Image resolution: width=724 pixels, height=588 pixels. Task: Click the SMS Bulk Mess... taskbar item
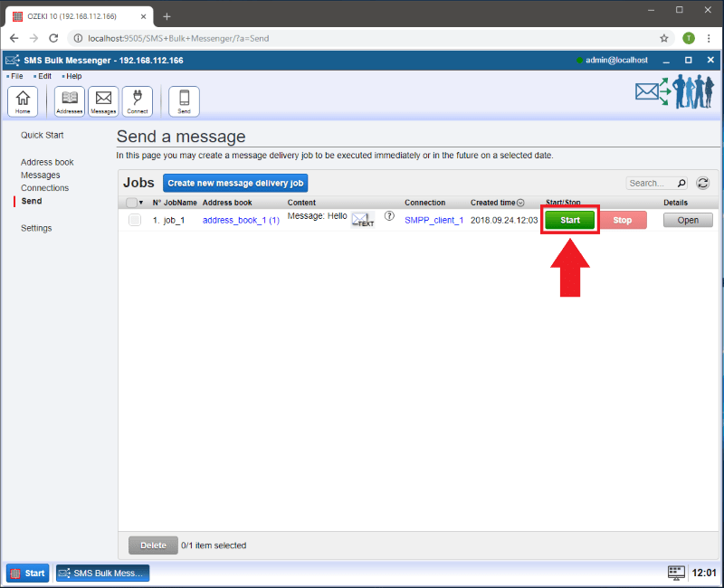102,573
